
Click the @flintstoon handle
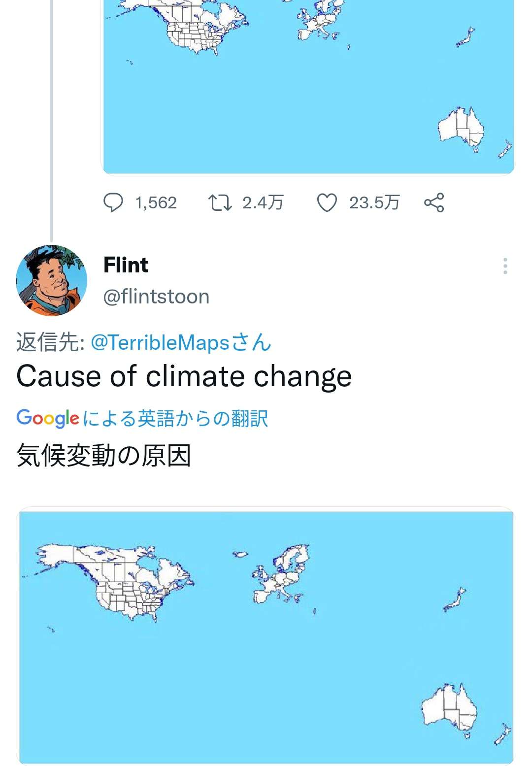[156, 296]
